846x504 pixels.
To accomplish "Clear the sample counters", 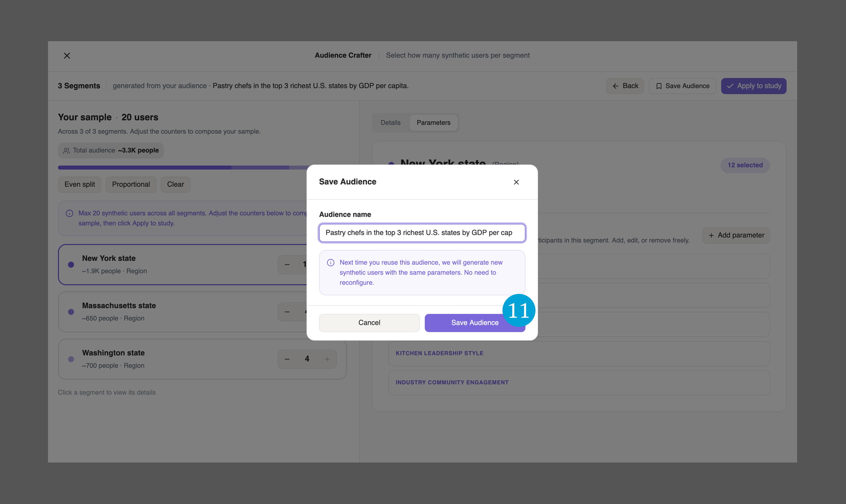I will (175, 184).
